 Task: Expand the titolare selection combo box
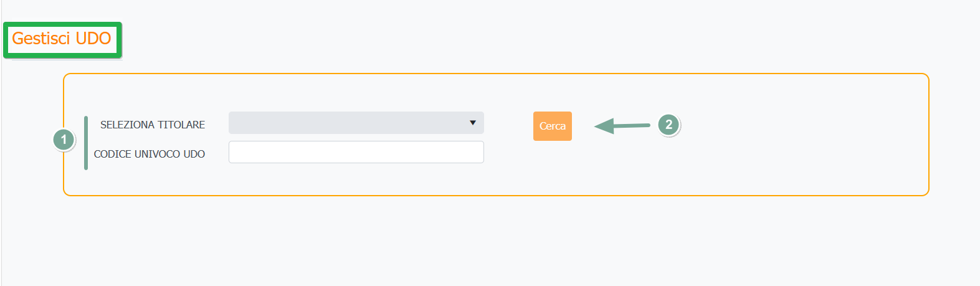[x=356, y=123]
